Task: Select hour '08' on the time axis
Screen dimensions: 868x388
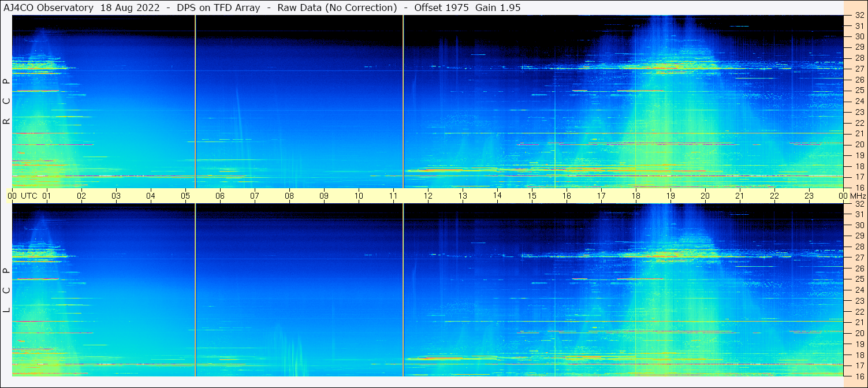Action: [x=289, y=196]
